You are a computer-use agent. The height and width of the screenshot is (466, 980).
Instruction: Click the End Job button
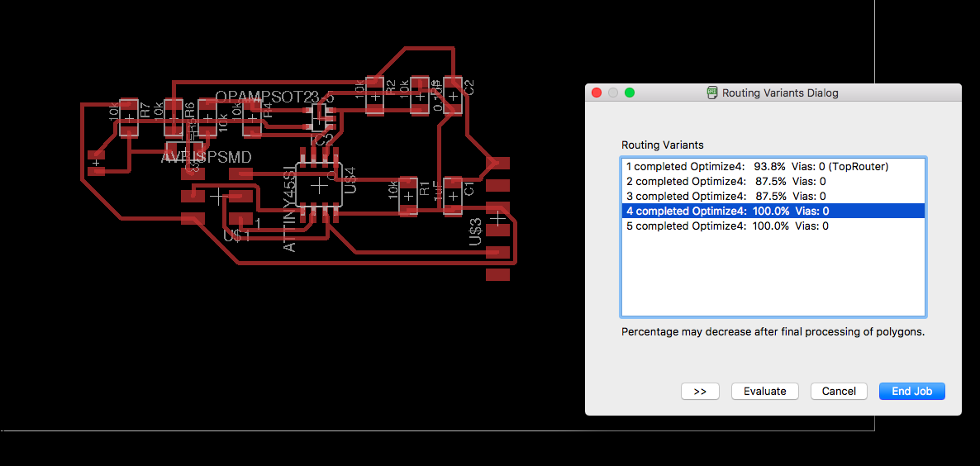[912, 391]
